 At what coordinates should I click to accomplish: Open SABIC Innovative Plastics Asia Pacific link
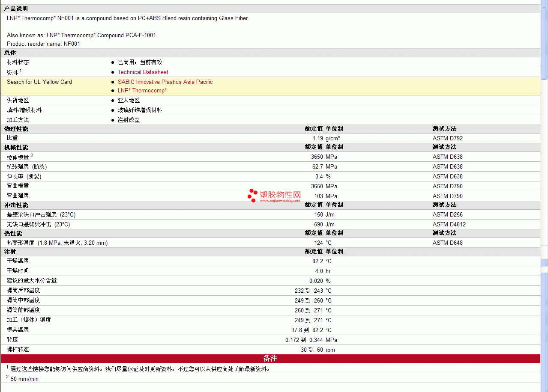[165, 82]
